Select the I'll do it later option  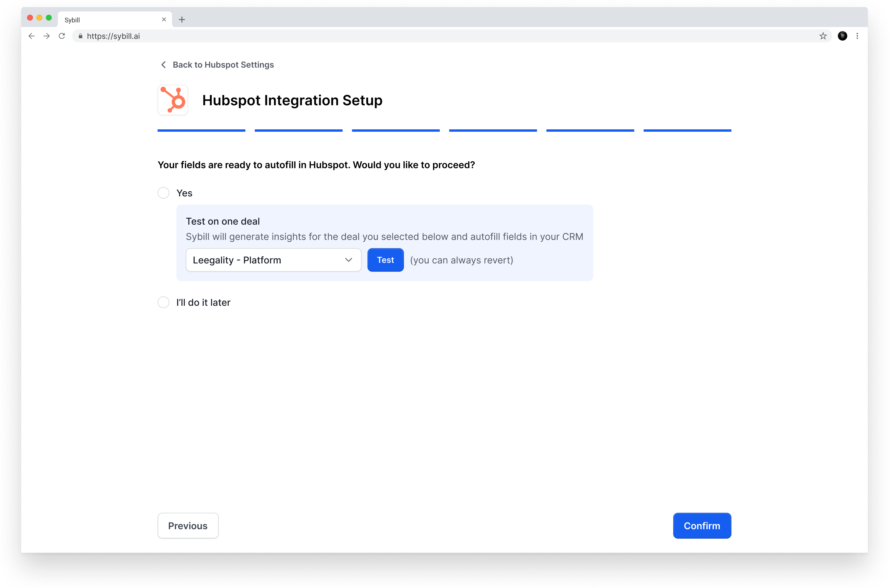point(163,302)
